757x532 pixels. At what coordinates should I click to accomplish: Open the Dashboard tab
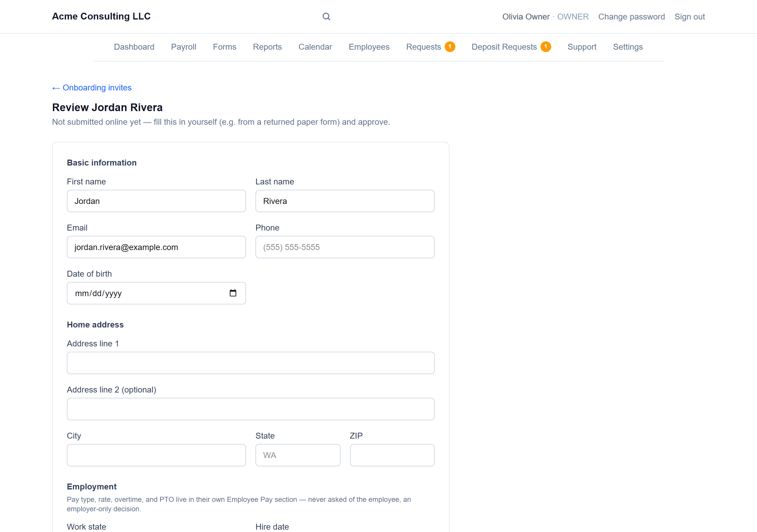tap(134, 47)
